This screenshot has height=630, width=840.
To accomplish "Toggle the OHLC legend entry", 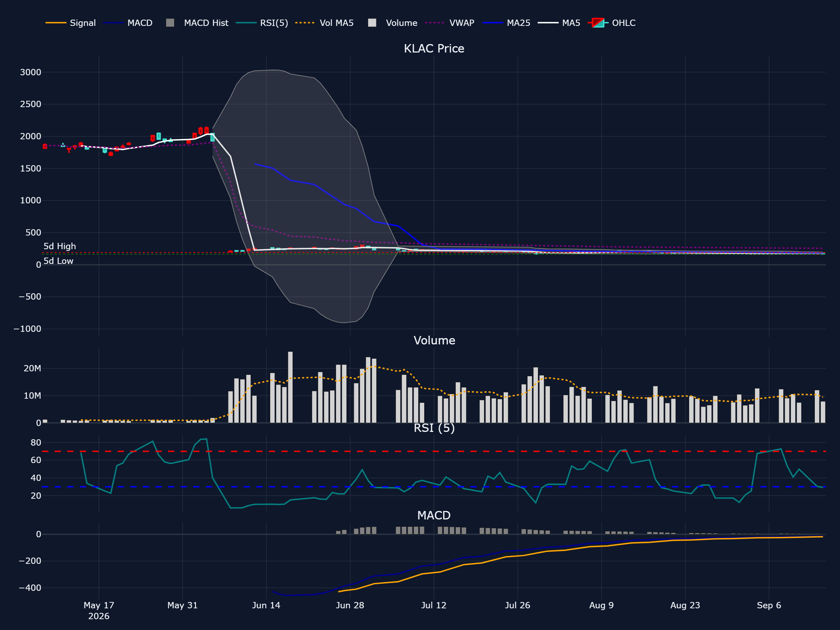I will (x=611, y=23).
